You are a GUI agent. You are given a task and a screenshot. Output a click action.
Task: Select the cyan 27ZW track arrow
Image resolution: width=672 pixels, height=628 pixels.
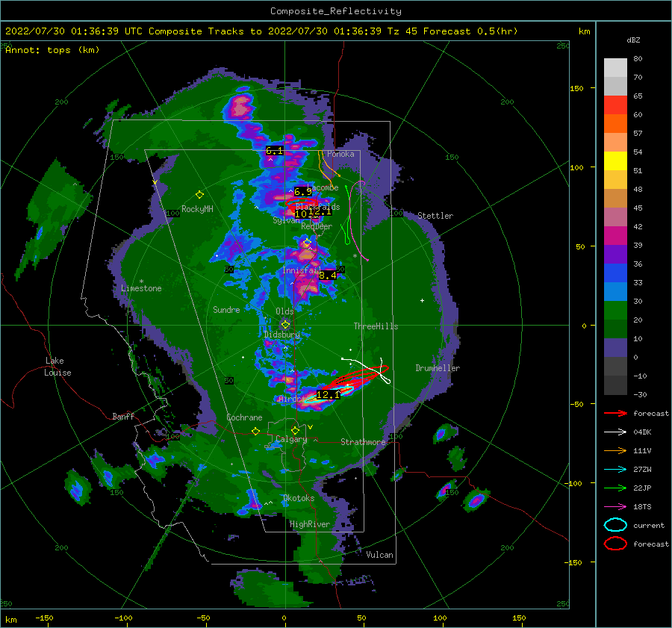615,470
